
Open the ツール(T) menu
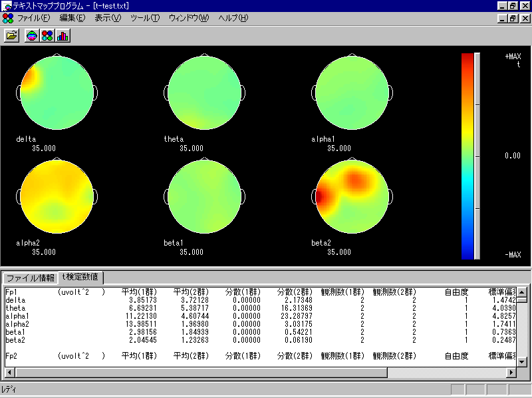[x=145, y=17]
